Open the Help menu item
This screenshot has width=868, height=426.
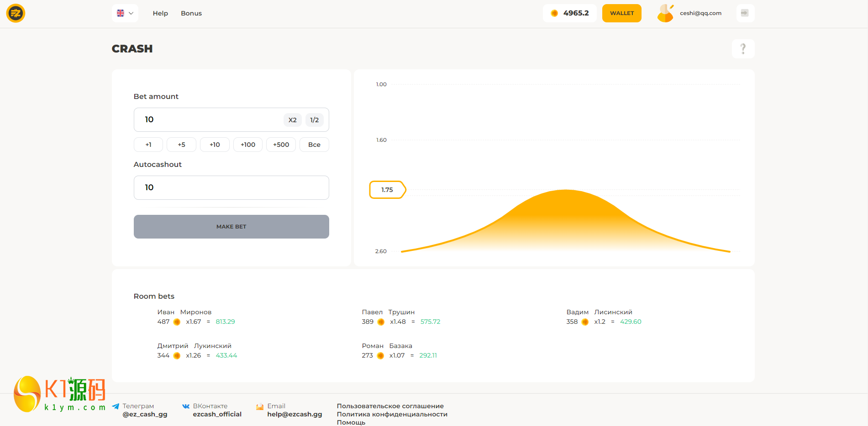160,13
